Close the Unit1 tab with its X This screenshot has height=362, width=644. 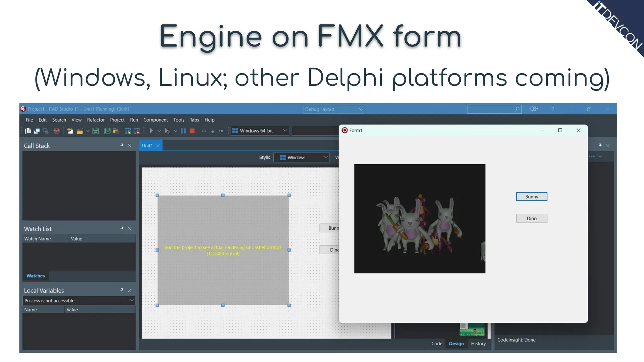(158, 145)
